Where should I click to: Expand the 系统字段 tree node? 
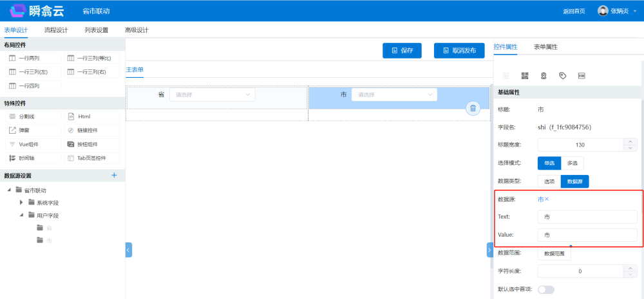pos(21,203)
